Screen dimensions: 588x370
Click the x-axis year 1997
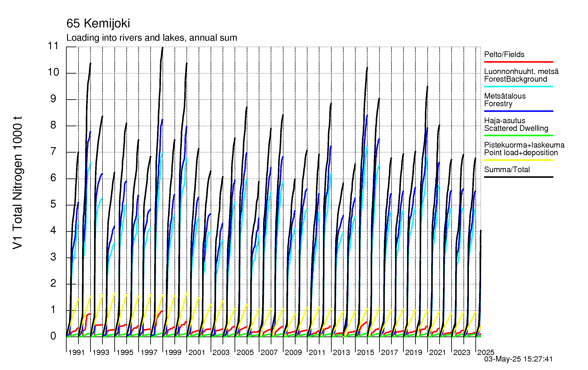tap(149, 352)
